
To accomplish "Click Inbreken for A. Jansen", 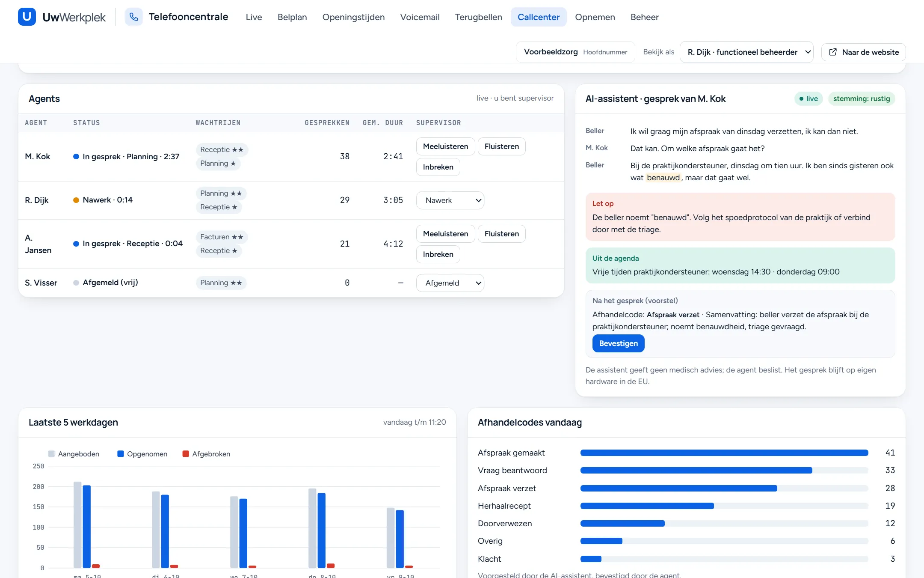I will (x=438, y=254).
